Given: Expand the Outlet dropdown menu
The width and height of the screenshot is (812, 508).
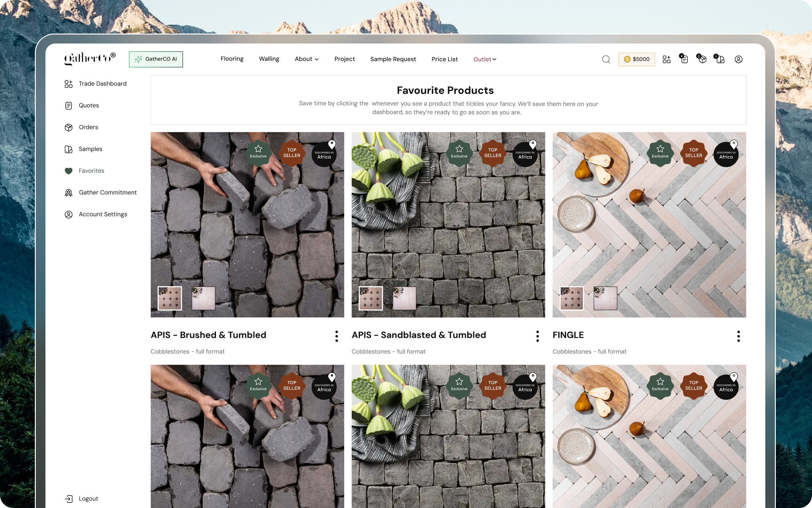Looking at the screenshot, I should (x=485, y=60).
